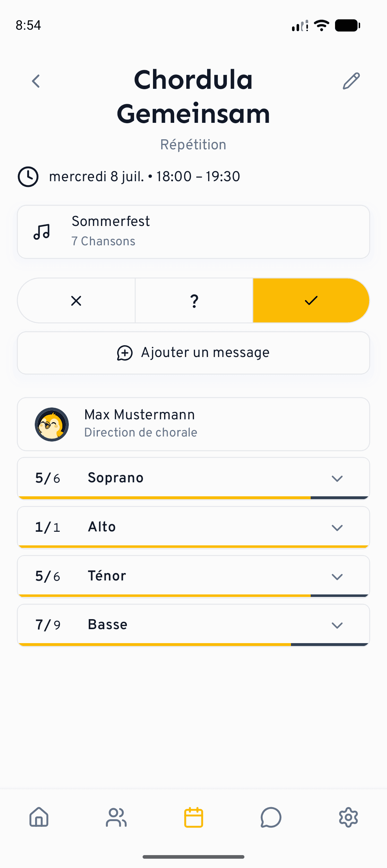Open settings via the gear icon

pos(348,817)
